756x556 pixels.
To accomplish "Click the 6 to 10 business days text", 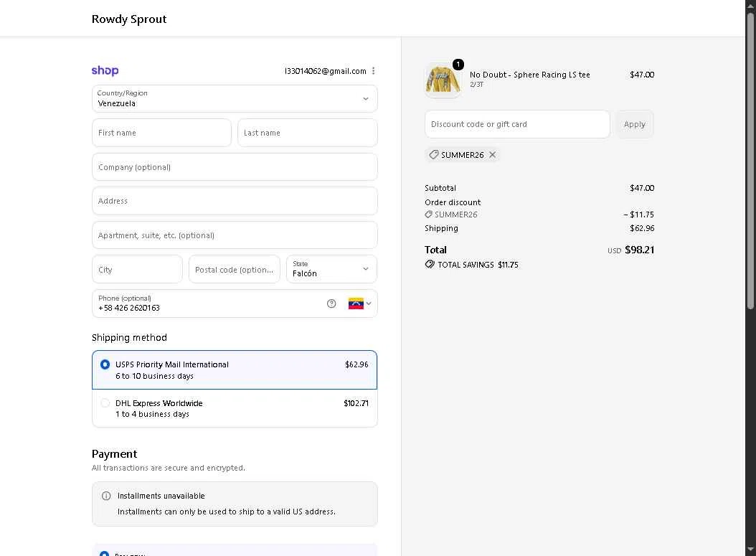I will (x=154, y=376).
